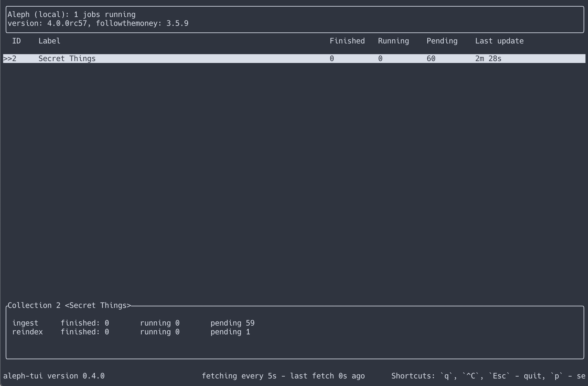Click the 'Shortcuts:' help text
Image resolution: width=588 pixels, height=386 pixels.
(488, 376)
